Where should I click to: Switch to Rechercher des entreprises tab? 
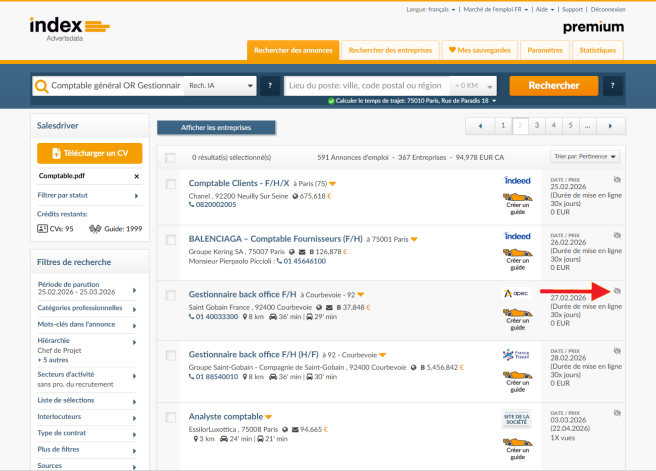[x=390, y=50]
